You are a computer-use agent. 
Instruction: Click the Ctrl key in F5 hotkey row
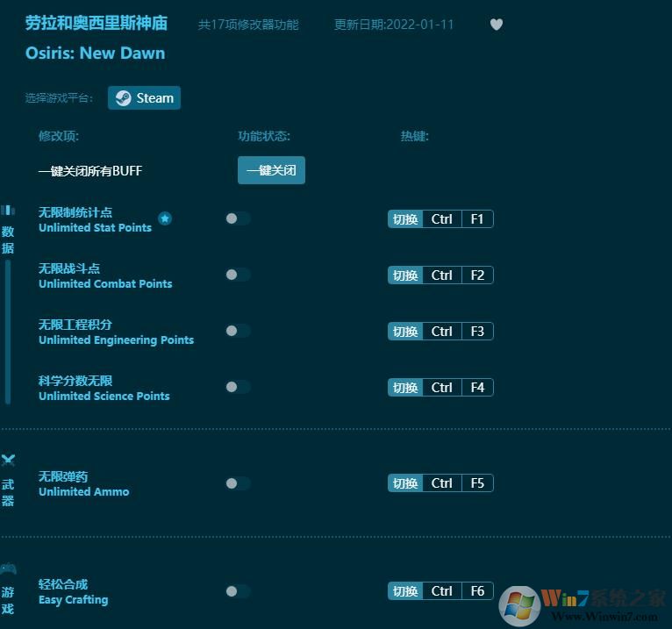pos(442,483)
